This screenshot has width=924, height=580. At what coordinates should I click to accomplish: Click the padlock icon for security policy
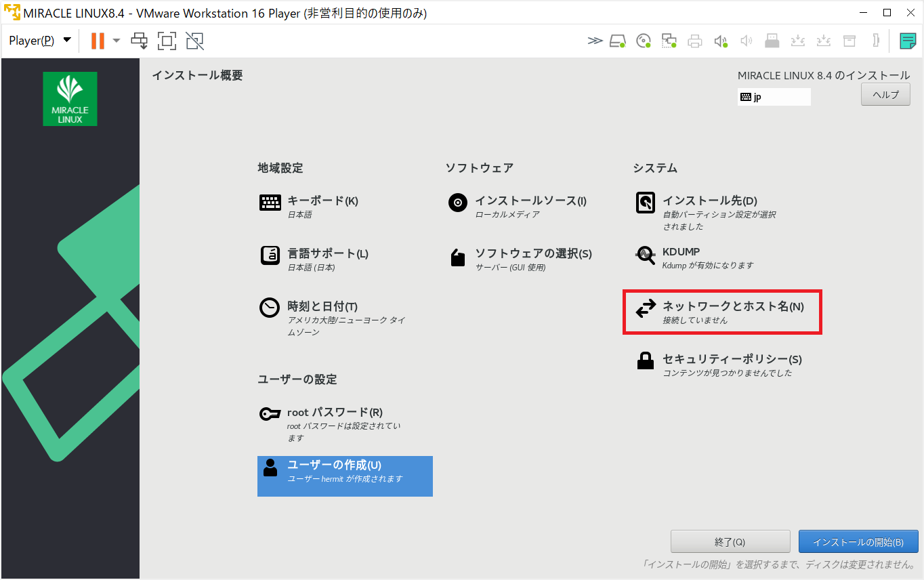(646, 360)
